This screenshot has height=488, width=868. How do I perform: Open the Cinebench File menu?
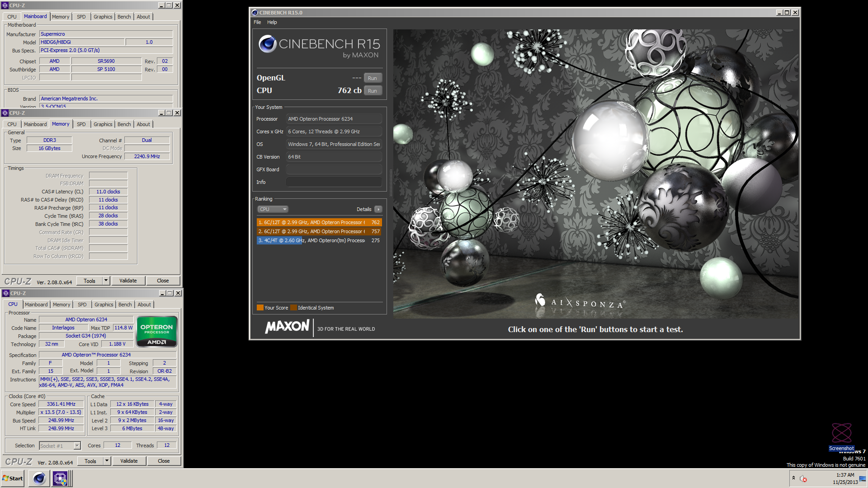point(257,22)
